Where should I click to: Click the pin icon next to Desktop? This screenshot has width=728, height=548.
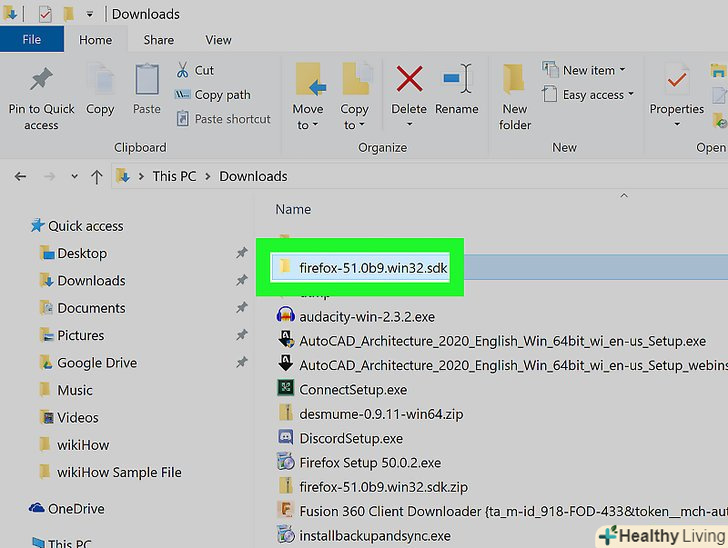[241, 253]
